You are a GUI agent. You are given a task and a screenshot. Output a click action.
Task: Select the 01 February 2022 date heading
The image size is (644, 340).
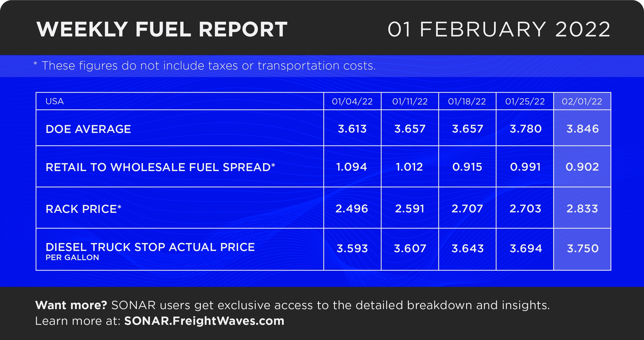pyautogui.click(x=499, y=29)
